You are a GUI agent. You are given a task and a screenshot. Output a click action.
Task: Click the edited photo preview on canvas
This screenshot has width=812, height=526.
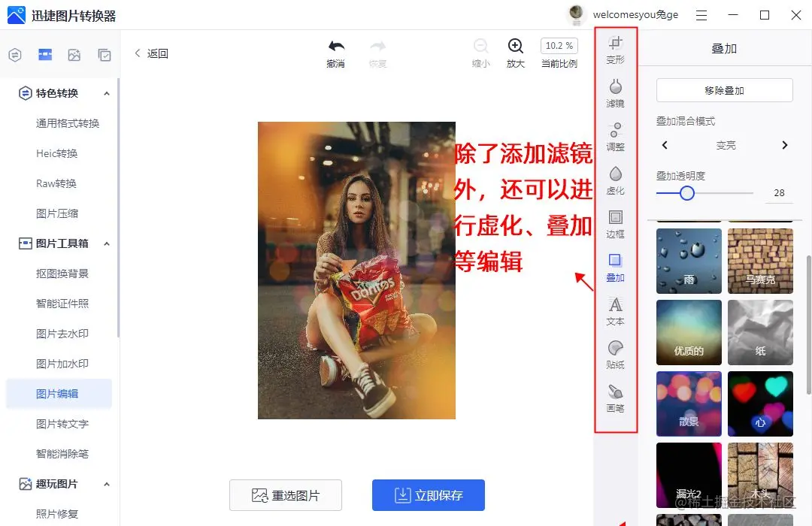[x=357, y=271]
